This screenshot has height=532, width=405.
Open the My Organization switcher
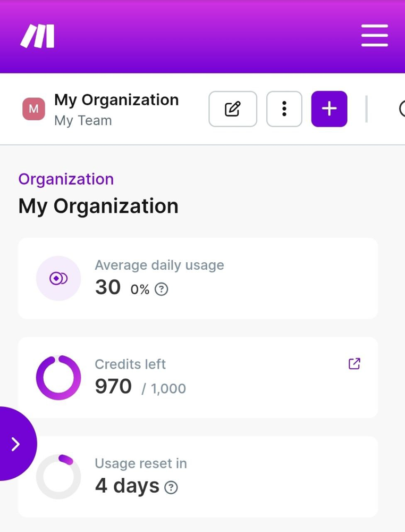pyautogui.click(x=116, y=100)
